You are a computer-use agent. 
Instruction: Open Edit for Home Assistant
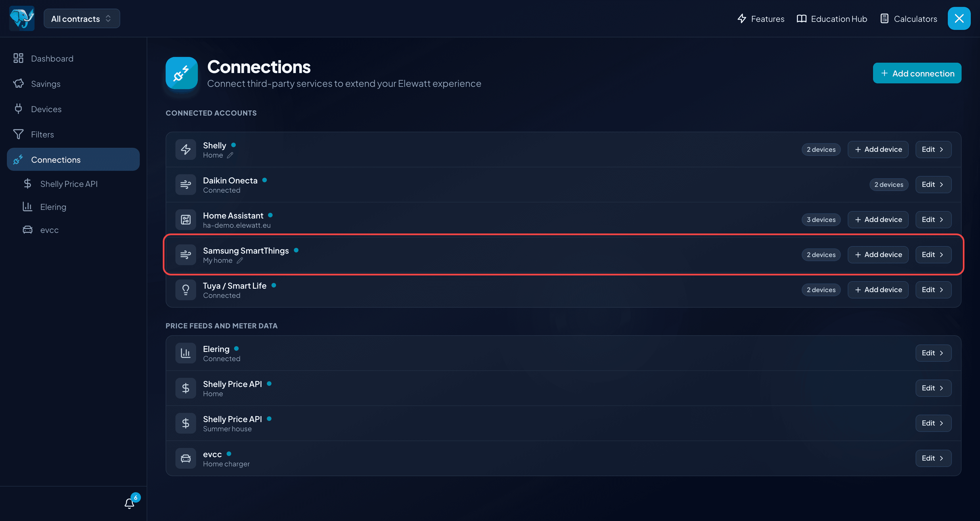pyautogui.click(x=933, y=219)
